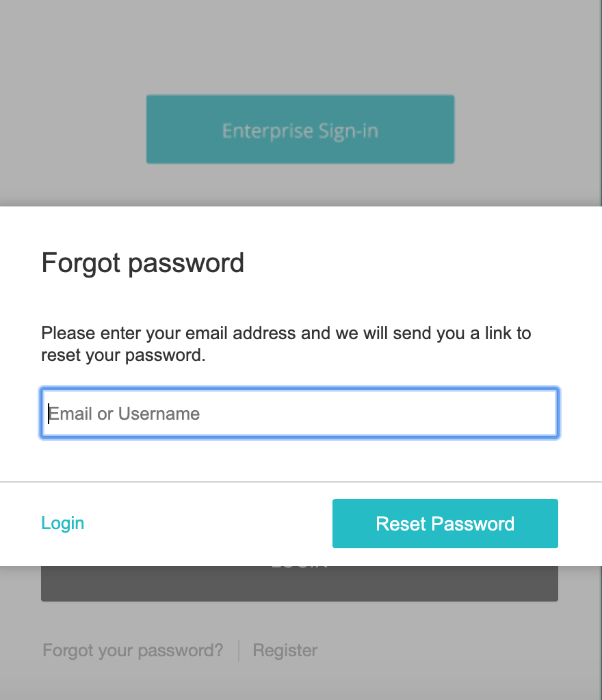This screenshot has width=602, height=700.
Task: Click the page scrollbar on the right edge
Action: (x=600, y=103)
